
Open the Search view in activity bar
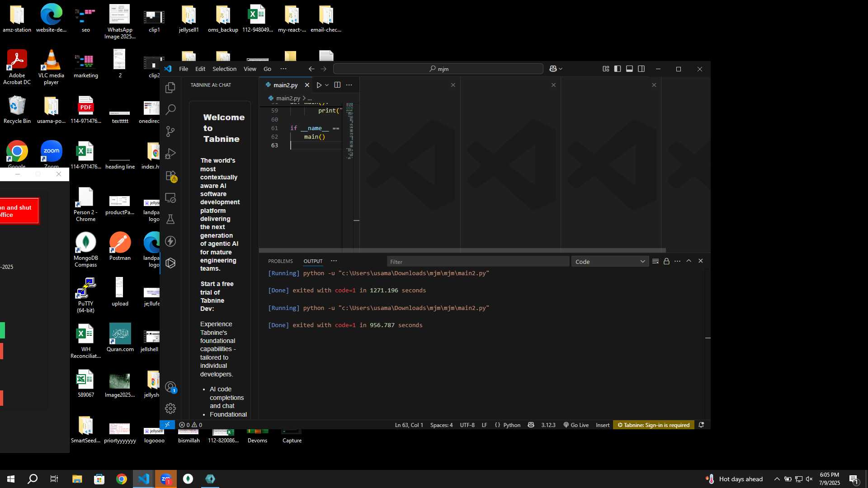(170, 109)
